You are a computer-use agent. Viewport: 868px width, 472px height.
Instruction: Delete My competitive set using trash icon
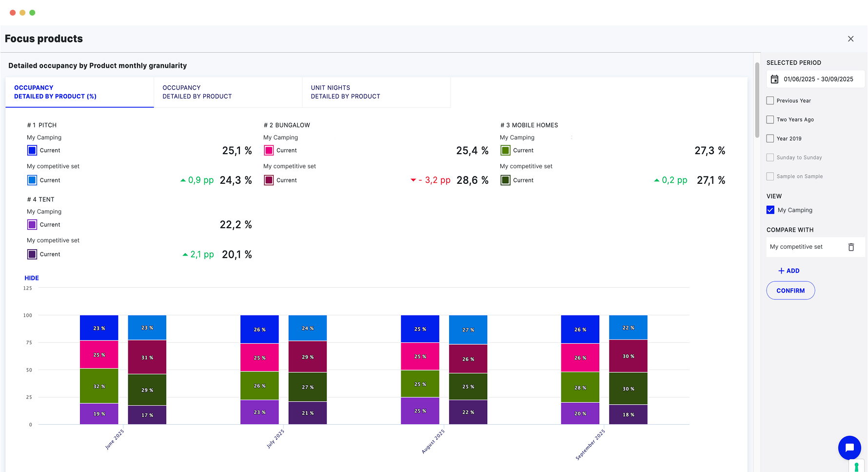[x=851, y=247]
